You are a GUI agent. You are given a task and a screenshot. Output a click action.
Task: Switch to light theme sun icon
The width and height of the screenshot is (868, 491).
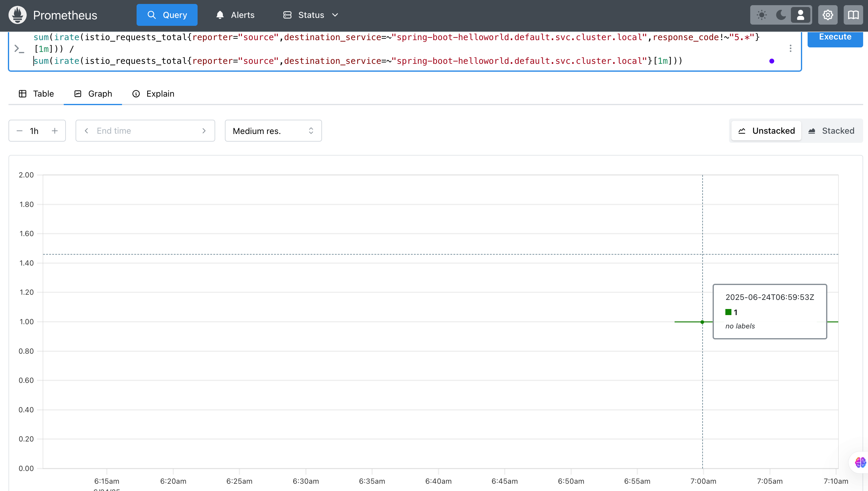pyautogui.click(x=761, y=15)
